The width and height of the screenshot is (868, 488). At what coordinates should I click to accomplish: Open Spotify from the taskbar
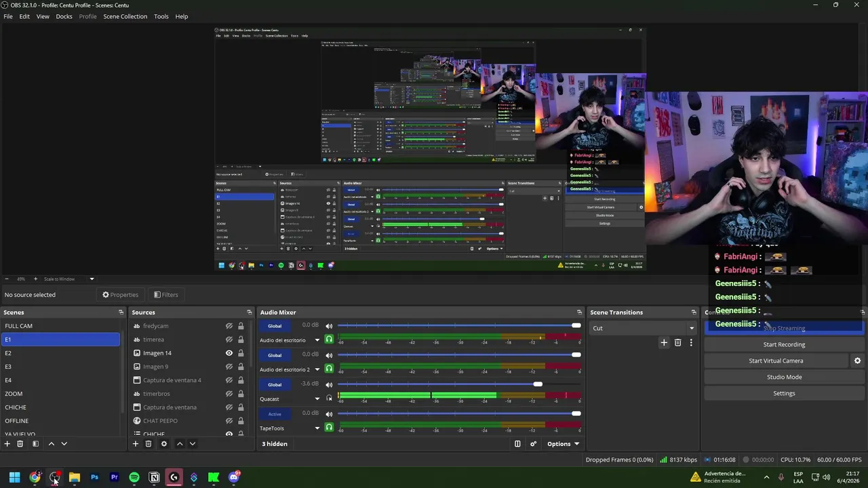[134, 477]
